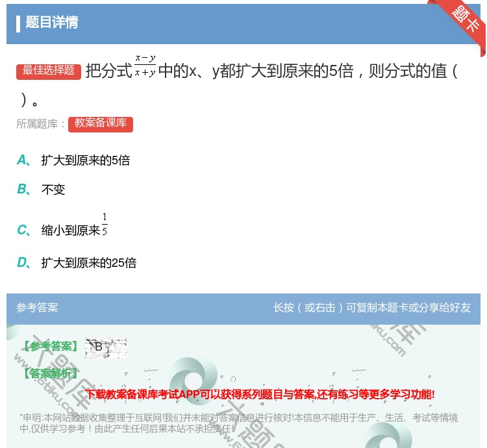The image size is (487, 448).
Task: Click the 所属题库 label
Action: pos(40,124)
